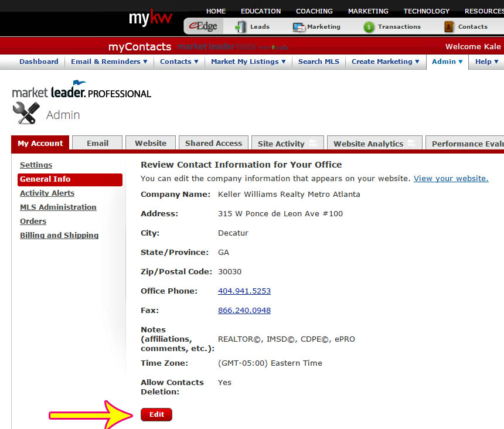
Task: Open Orders in sidebar
Action: coord(33,222)
